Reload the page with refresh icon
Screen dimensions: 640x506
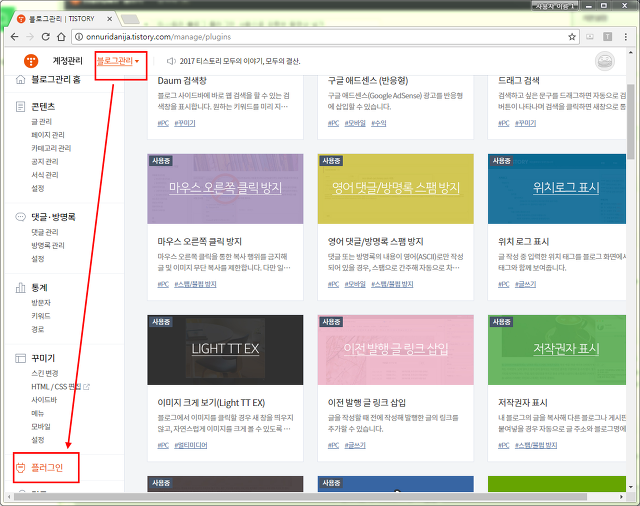click(x=46, y=37)
